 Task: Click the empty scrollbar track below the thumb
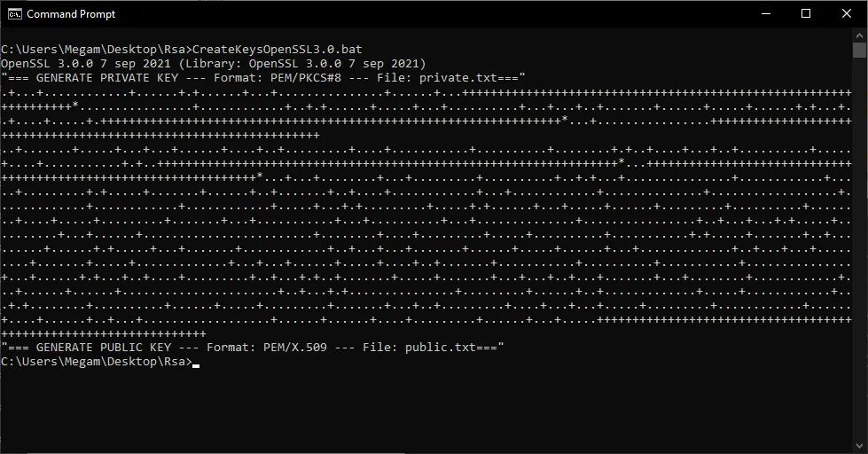click(859, 249)
